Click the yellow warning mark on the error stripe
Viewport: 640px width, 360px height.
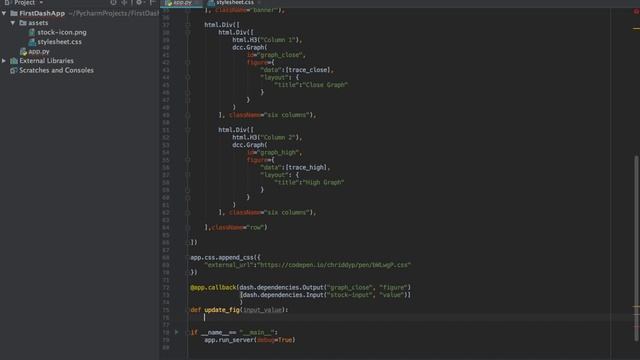(x=636, y=29)
